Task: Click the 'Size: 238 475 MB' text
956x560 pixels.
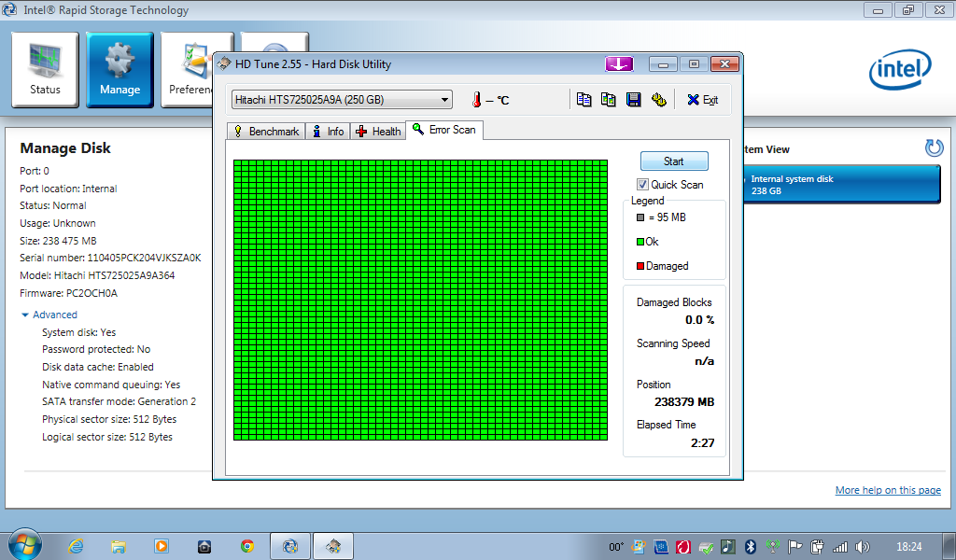Action: pos(58,241)
